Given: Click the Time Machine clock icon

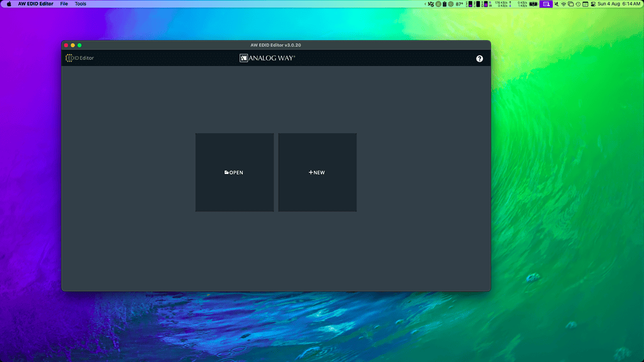Looking at the screenshot, I should point(577,4).
